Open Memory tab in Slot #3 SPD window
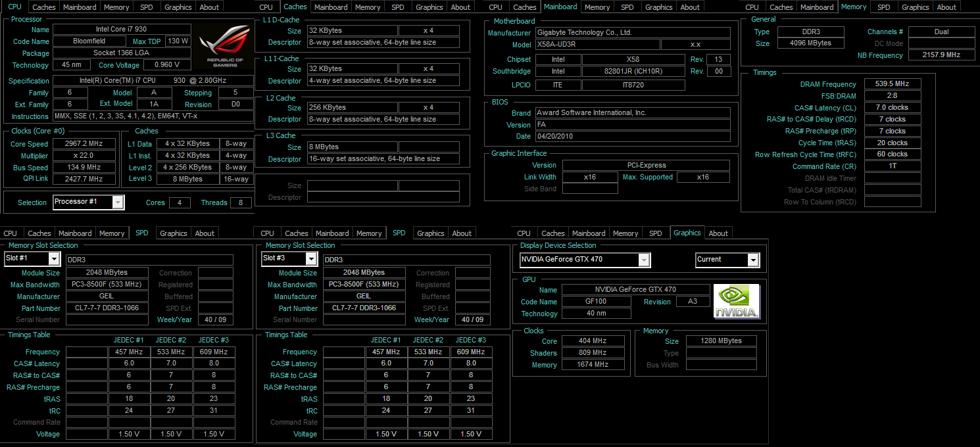This screenshot has width=980, height=447. click(x=369, y=233)
